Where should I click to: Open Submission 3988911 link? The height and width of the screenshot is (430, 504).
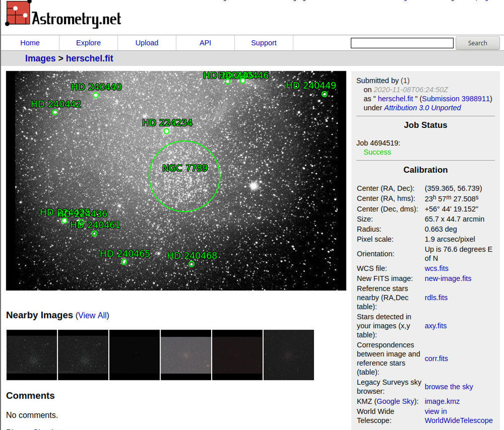tap(456, 98)
